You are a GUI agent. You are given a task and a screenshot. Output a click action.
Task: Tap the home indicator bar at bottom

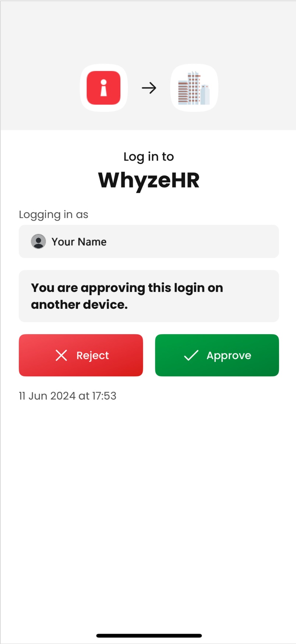tap(149, 636)
